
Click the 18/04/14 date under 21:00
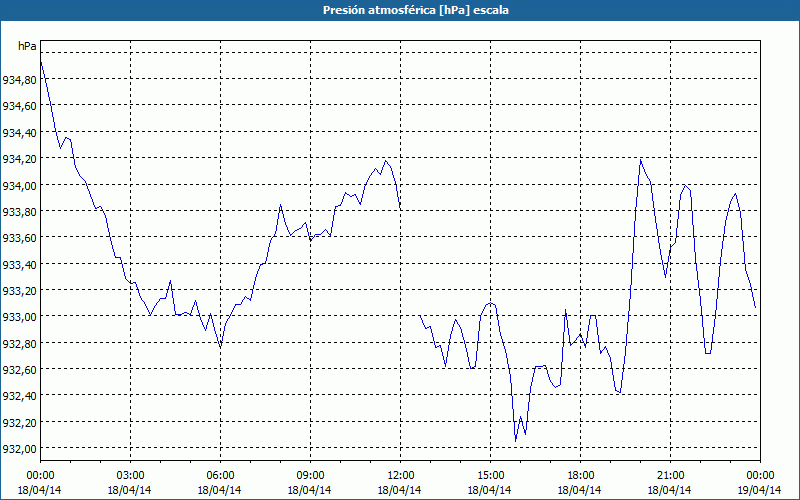[x=670, y=490]
